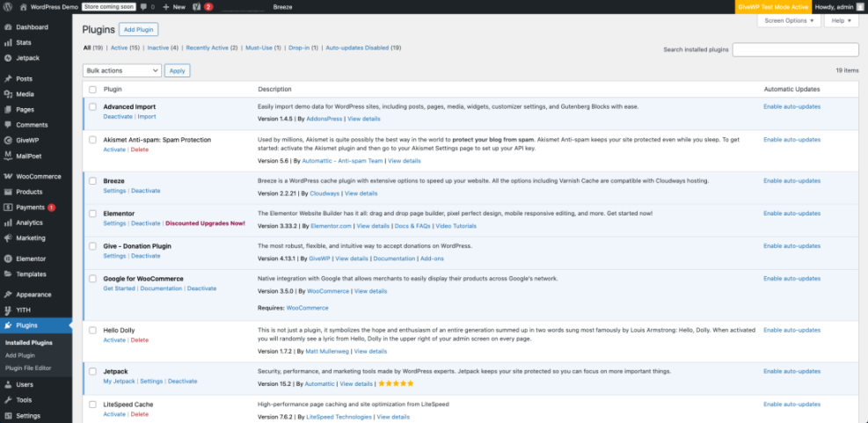Tick the Jetpack plugin checkbox
This screenshot has width=868, height=423.
pos(93,371)
